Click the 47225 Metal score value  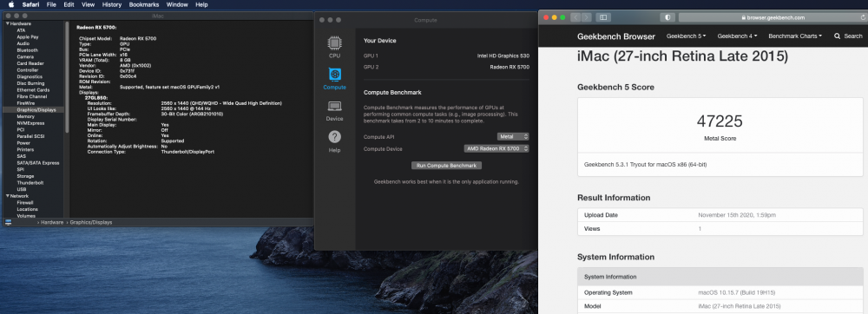point(720,121)
